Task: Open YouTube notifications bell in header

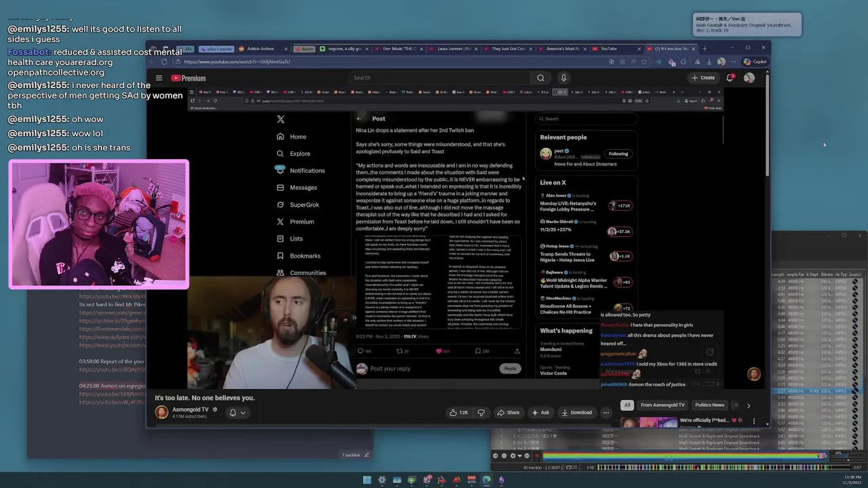Action: [730, 78]
